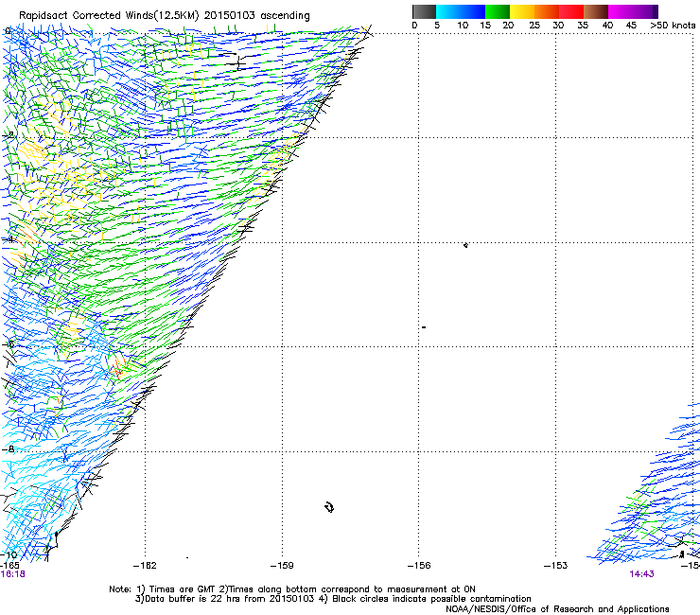The height and width of the screenshot is (615, 700).
Task: Click the small island marker near -155 at -4 latitude
Action: tap(465, 245)
